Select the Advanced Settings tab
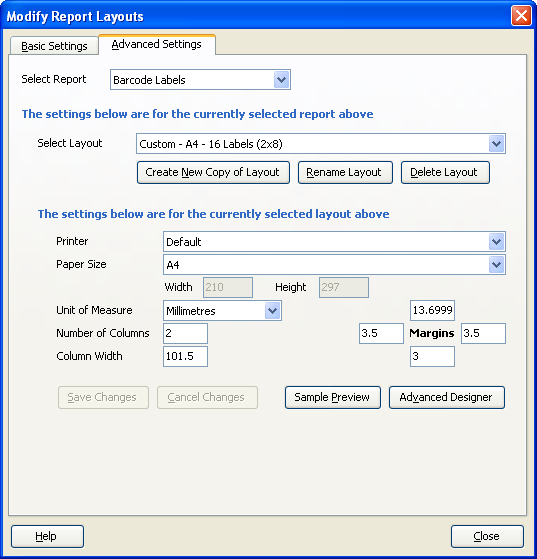Image resolution: width=537 pixels, height=559 pixels. point(157,45)
